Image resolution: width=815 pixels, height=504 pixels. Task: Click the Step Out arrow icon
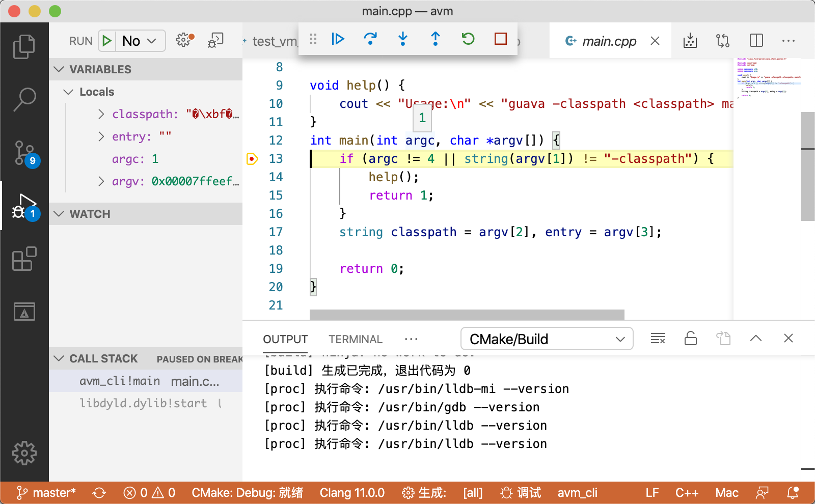(x=436, y=39)
